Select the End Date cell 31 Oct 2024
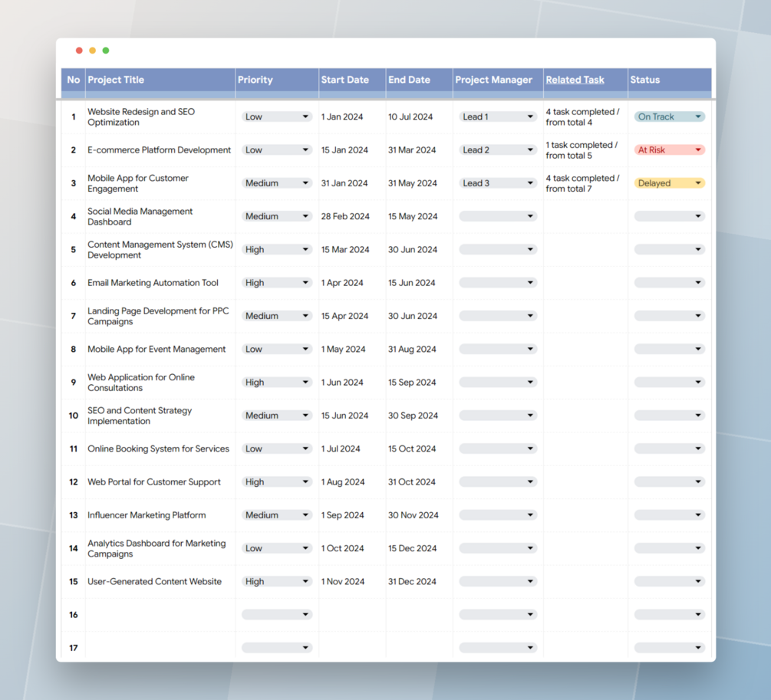Viewport: 771px width, 700px height. pyautogui.click(x=411, y=481)
